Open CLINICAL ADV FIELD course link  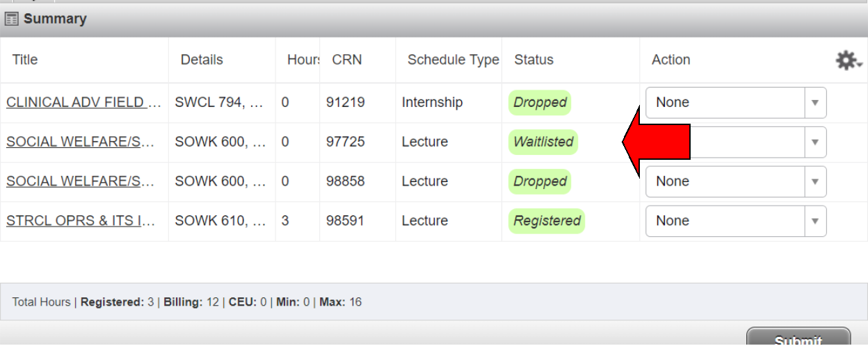[x=83, y=103]
